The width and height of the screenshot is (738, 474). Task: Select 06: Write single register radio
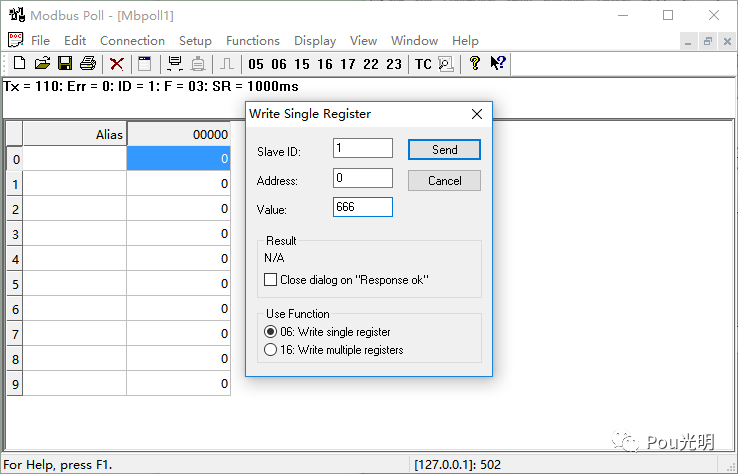pos(270,332)
